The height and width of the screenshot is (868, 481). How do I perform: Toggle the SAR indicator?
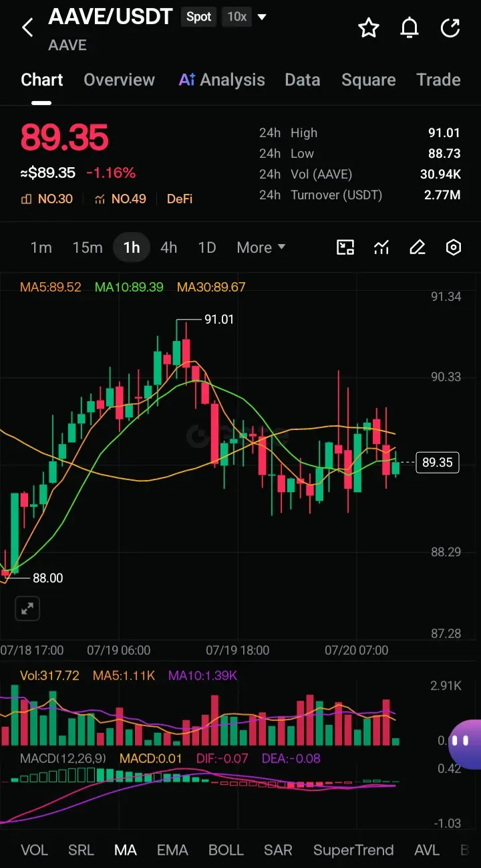[278, 850]
